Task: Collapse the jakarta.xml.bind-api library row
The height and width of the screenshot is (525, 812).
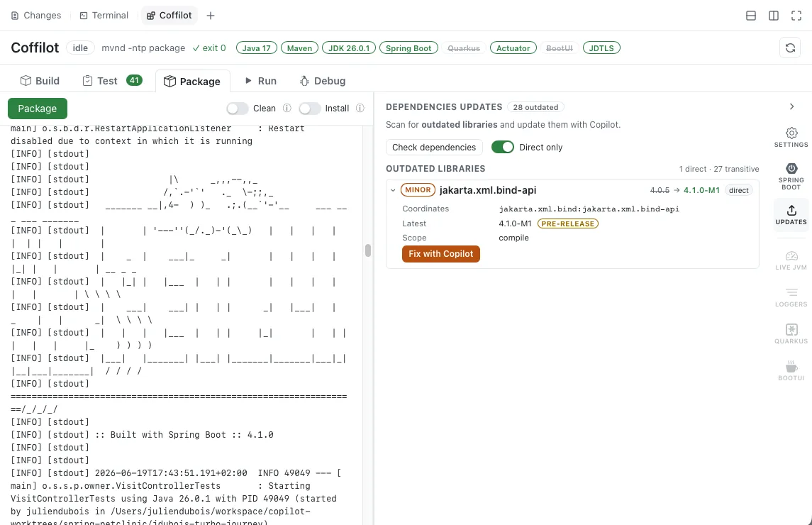Action: [x=393, y=190]
